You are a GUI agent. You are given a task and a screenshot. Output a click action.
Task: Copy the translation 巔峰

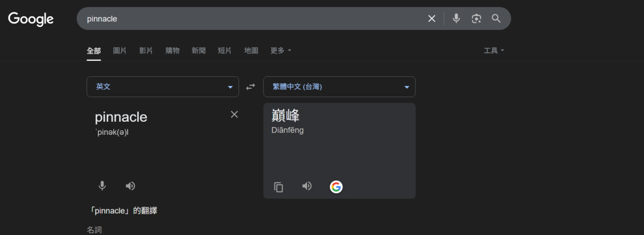278,187
